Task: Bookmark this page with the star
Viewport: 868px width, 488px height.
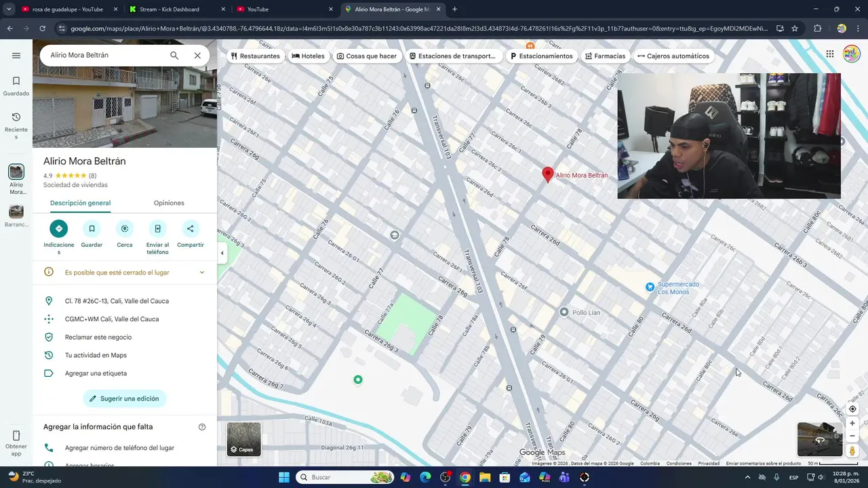Action: 795,28
